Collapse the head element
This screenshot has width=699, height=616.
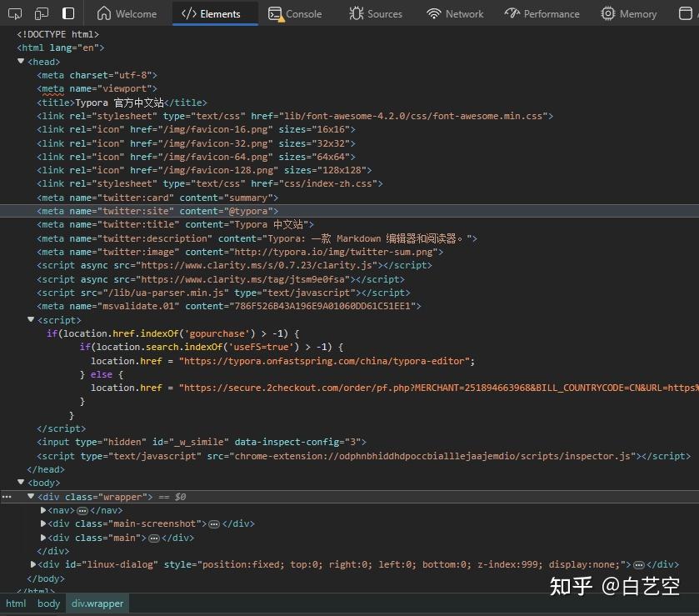(x=20, y=61)
